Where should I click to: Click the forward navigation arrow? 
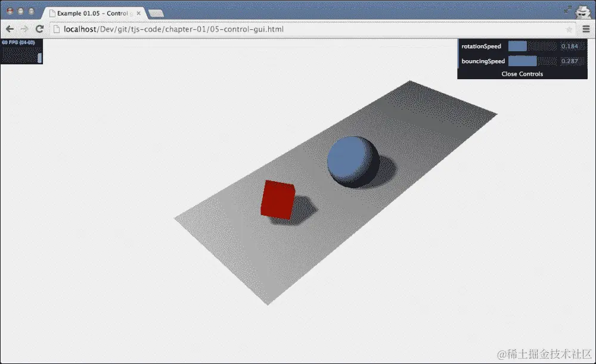click(x=24, y=28)
